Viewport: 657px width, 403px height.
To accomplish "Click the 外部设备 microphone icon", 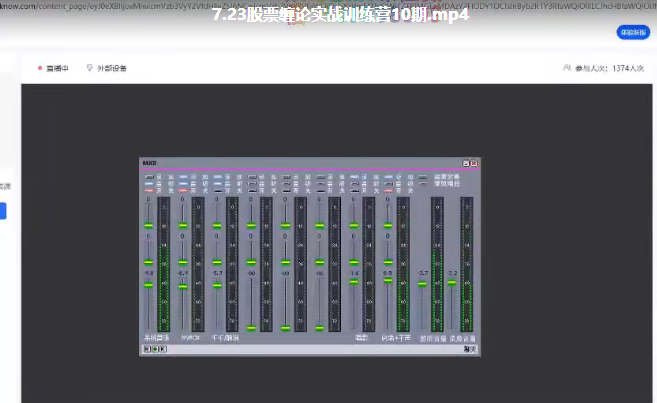I will coord(89,68).
